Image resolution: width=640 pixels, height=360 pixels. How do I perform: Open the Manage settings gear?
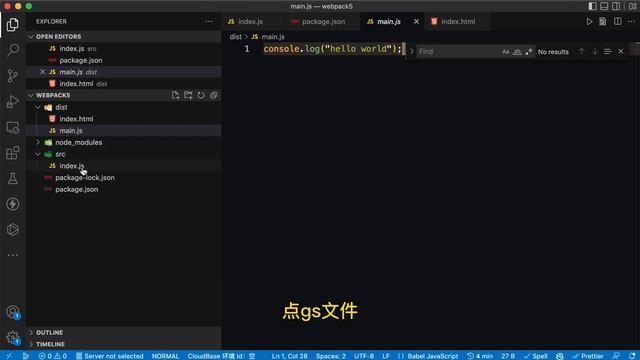point(13,338)
